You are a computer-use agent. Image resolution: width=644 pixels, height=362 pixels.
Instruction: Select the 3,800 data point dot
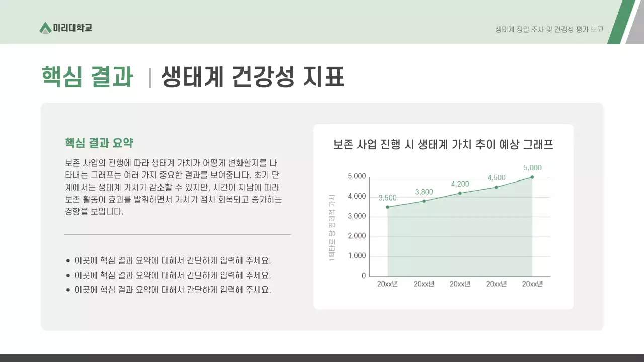tap(423, 201)
